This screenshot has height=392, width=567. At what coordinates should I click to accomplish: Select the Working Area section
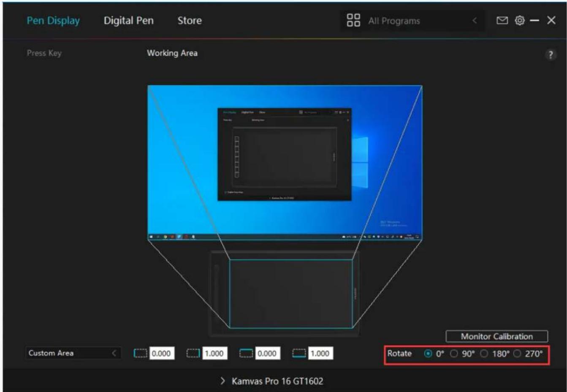pos(172,53)
